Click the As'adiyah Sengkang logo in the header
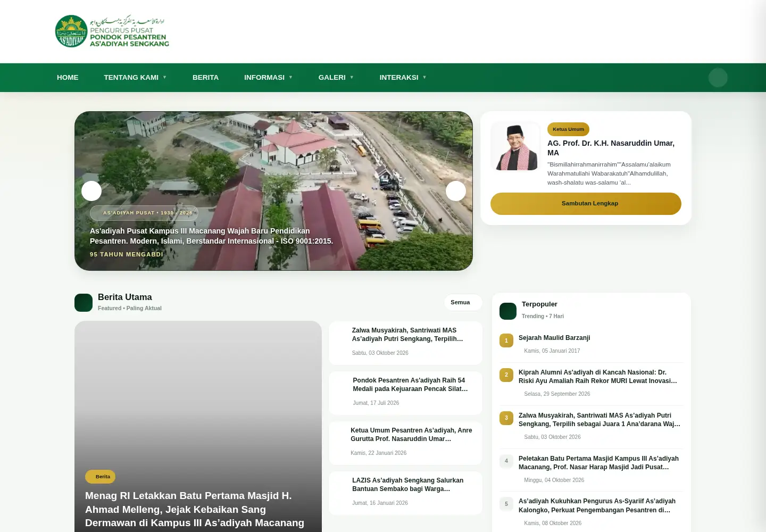This screenshot has height=532, width=766. pyautogui.click(x=112, y=31)
